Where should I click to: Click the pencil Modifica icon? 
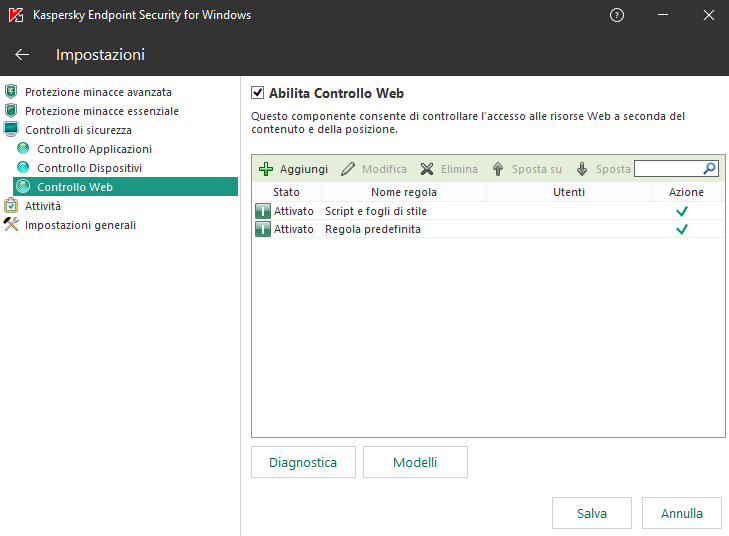pos(348,169)
